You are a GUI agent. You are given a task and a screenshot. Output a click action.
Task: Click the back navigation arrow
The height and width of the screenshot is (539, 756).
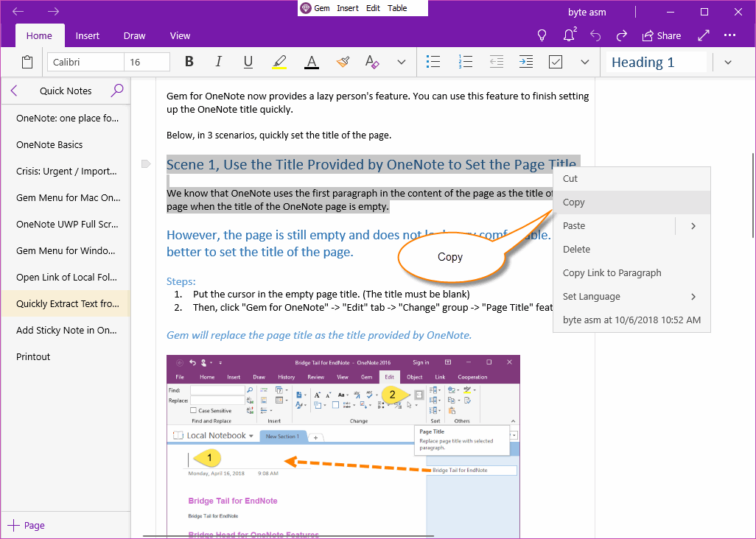coord(18,12)
